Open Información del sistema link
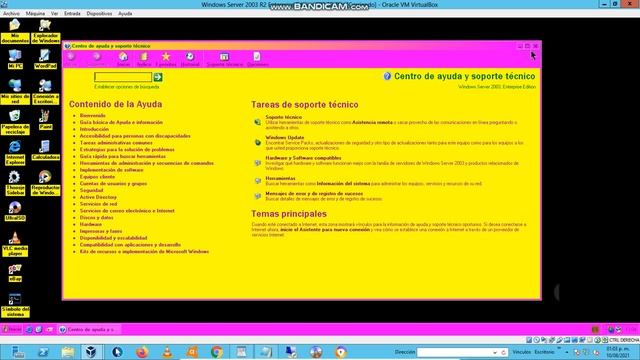The image size is (640, 360). (343, 184)
